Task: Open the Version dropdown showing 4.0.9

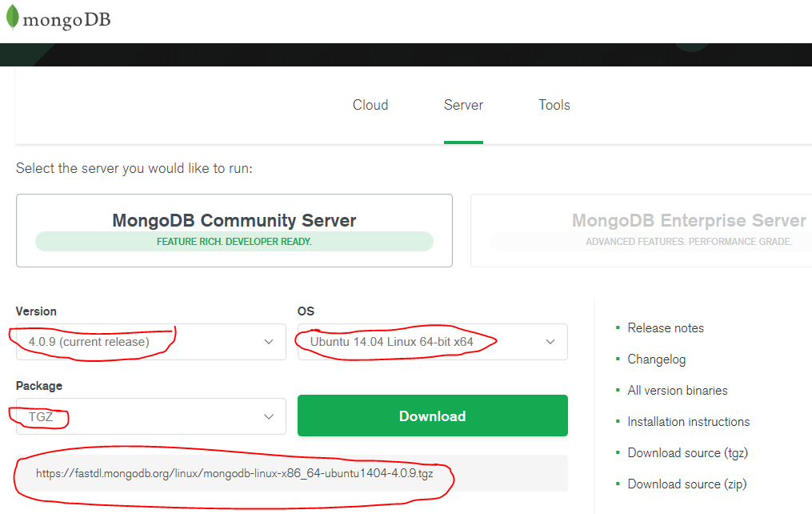Action: pos(150,342)
